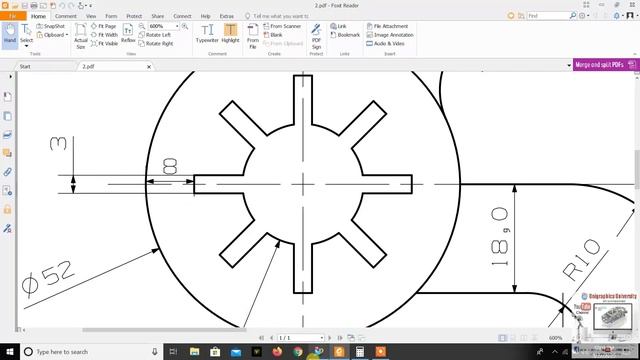Image resolution: width=640 pixels, height=360 pixels.
Task: Open the Security lock panel
Action: pos(7,209)
